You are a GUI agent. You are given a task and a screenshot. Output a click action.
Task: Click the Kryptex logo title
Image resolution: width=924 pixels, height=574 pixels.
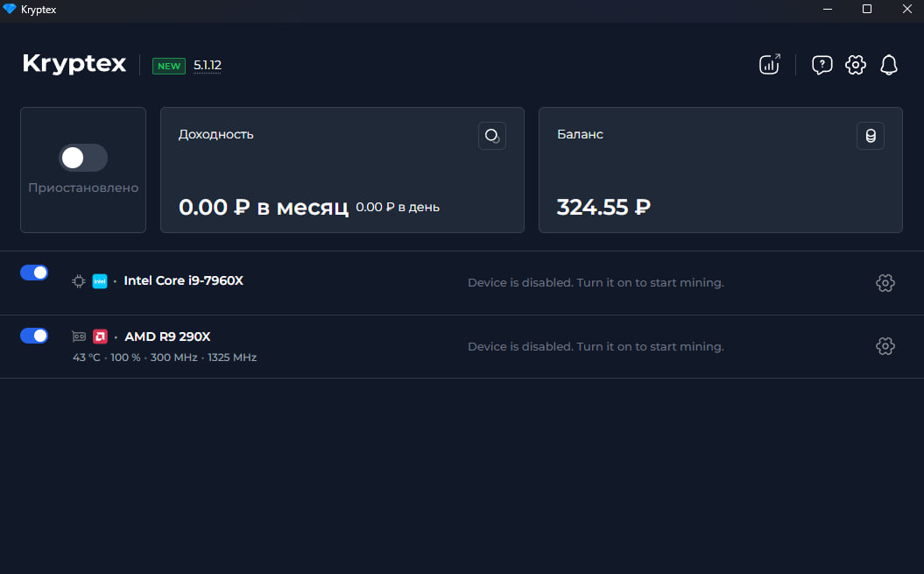(74, 64)
